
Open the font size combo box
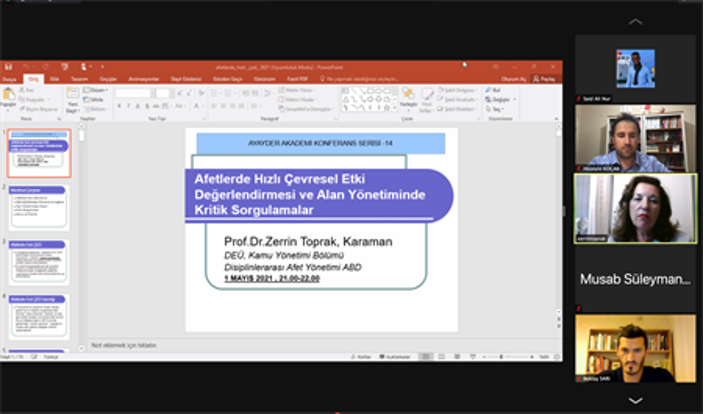164,93
